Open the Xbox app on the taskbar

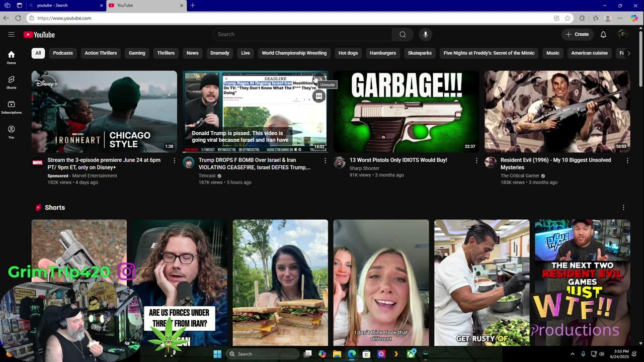411,354
